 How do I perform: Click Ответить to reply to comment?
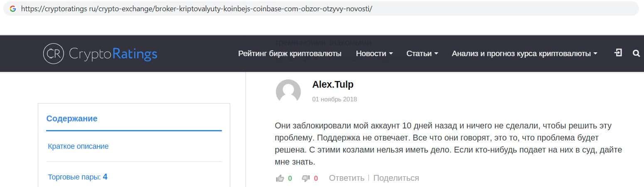click(x=347, y=178)
